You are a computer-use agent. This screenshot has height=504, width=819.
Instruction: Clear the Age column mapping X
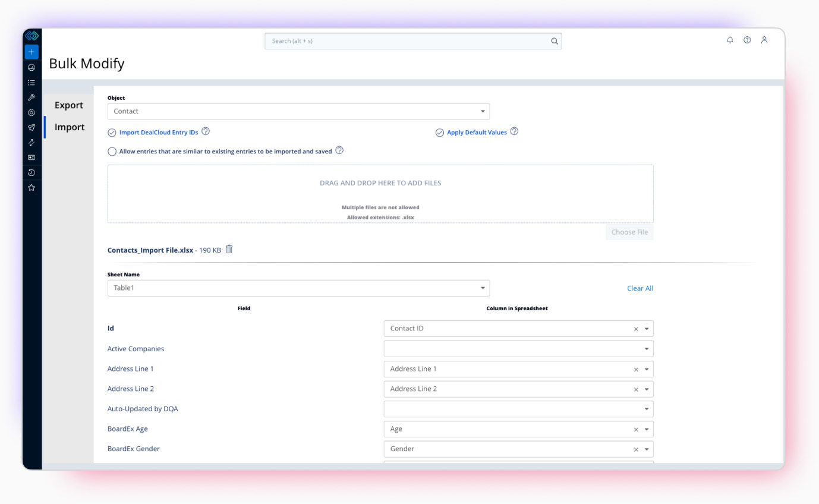click(x=636, y=429)
